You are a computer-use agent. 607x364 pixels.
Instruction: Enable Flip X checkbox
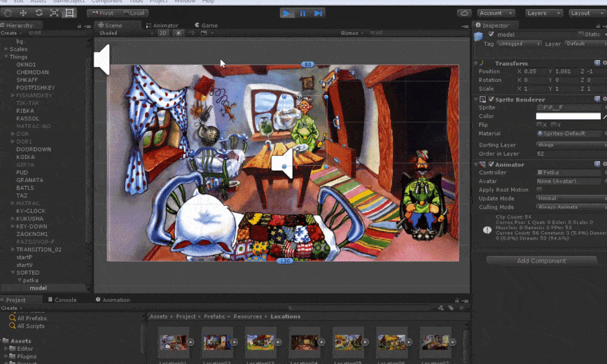pos(539,124)
